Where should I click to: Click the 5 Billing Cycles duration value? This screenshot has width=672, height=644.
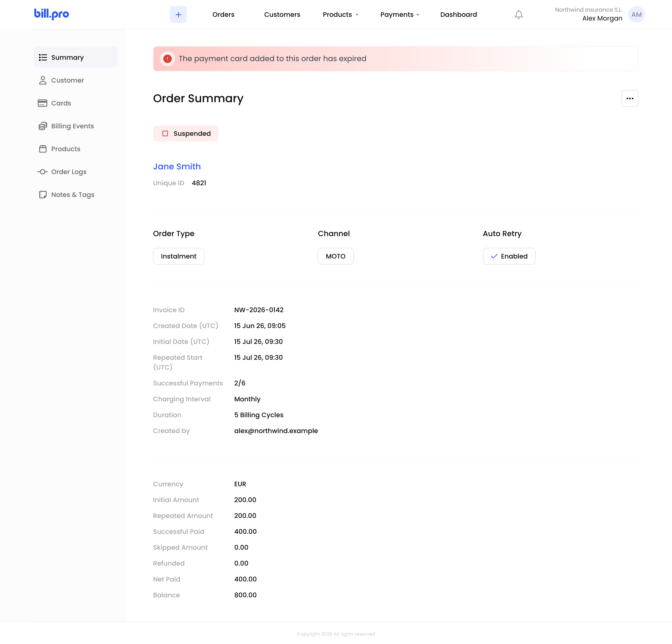(x=259, y=415)
